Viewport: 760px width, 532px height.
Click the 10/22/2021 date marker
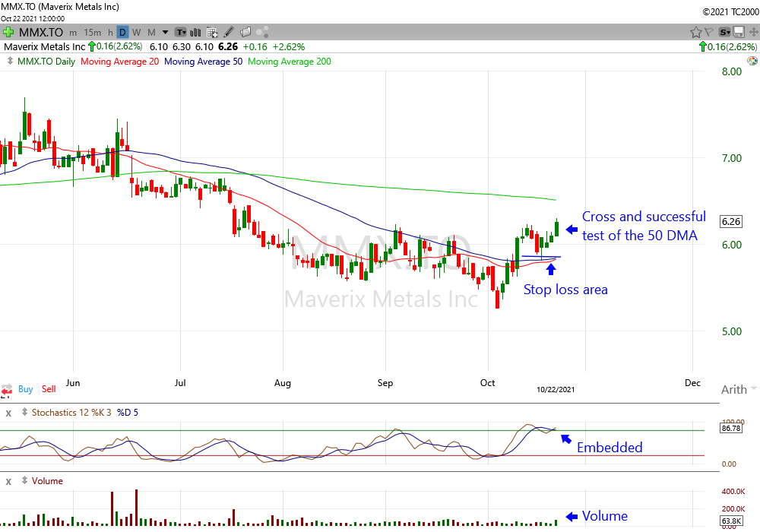556,390
